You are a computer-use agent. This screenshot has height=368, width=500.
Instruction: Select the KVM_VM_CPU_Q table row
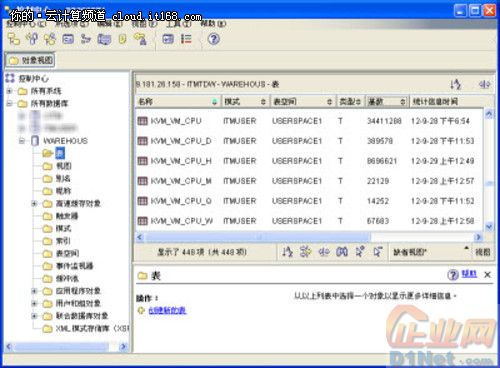click(309, 201)
